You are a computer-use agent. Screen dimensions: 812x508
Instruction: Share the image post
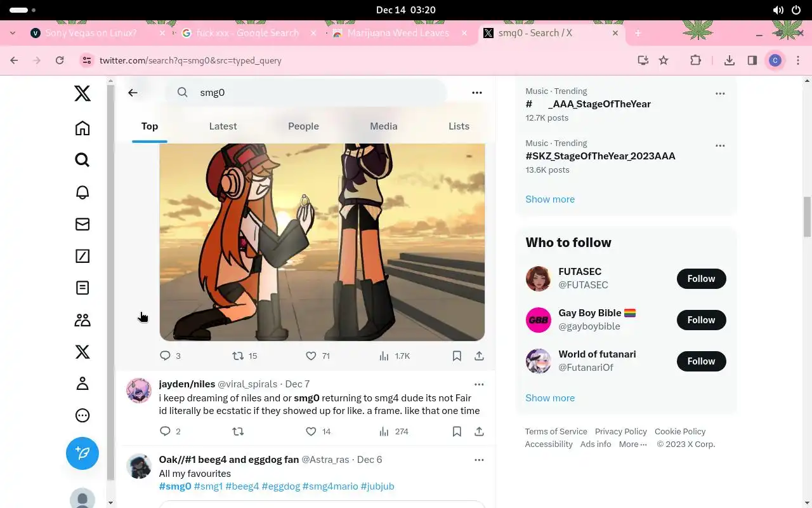point(479,356)
